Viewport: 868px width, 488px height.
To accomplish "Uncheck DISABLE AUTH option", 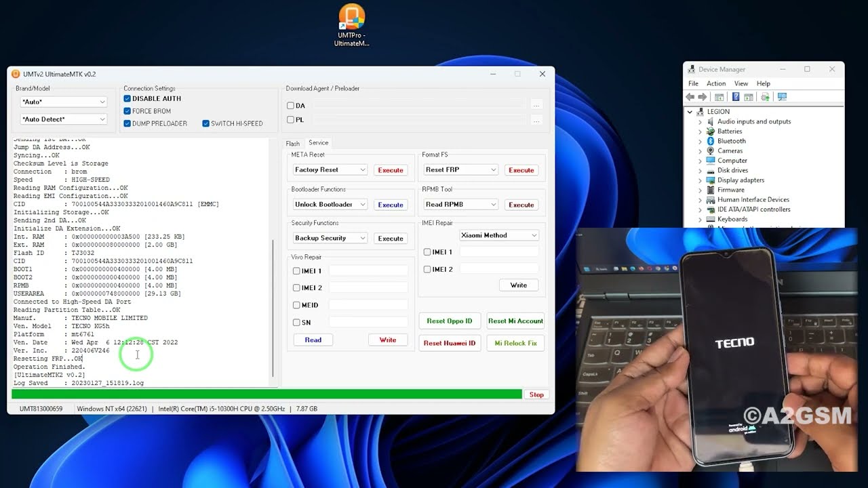I will click(x=127, y=98).
